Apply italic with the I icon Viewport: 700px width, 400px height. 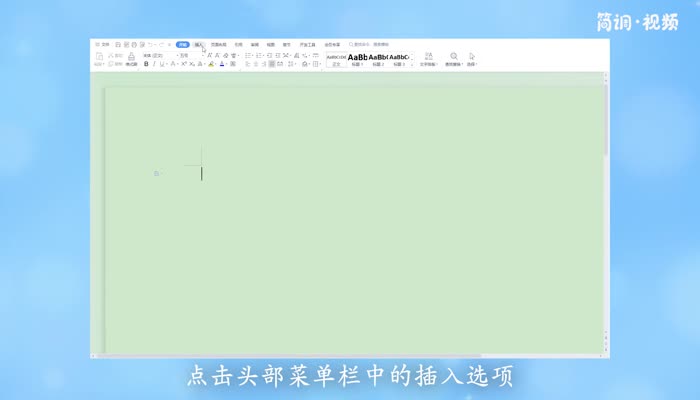coord(155,64)
